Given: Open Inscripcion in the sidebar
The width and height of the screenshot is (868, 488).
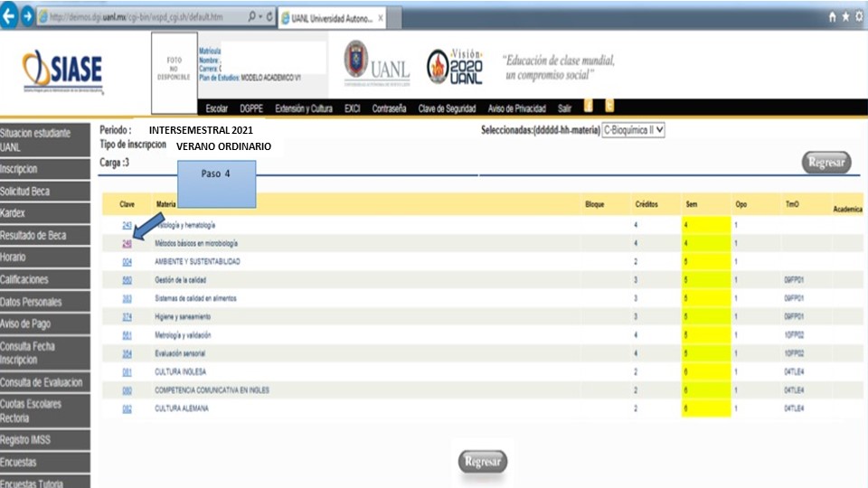Looking at the screenshot, I should click(45, 169).
